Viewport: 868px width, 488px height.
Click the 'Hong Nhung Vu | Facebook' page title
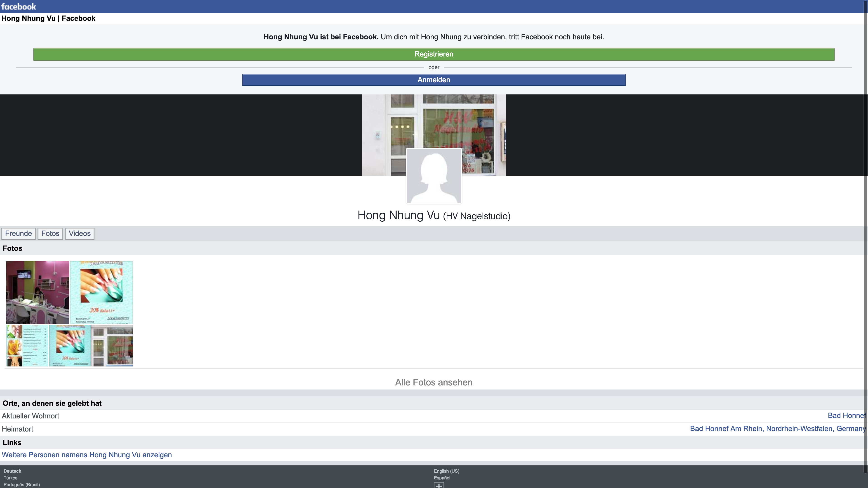click(x=48, y=19)
